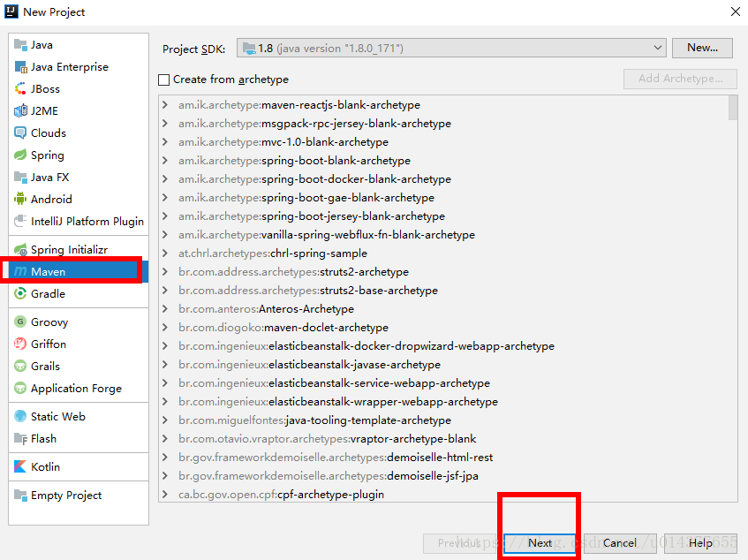Select elasticbeanstalk-wrapper-webapp-archetype row
Image resolution: width=748 pixels, height=560 pixels.
click(443, 402)
